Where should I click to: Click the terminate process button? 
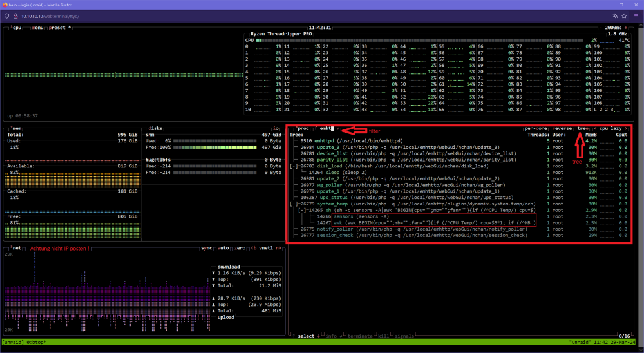point(360,336)
